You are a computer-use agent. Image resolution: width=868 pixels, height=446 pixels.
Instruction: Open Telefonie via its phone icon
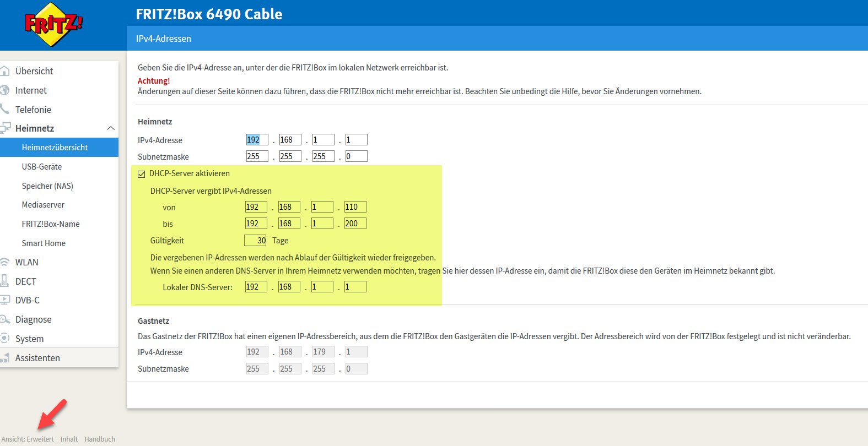pyautogui.click(x=5, y=109)
